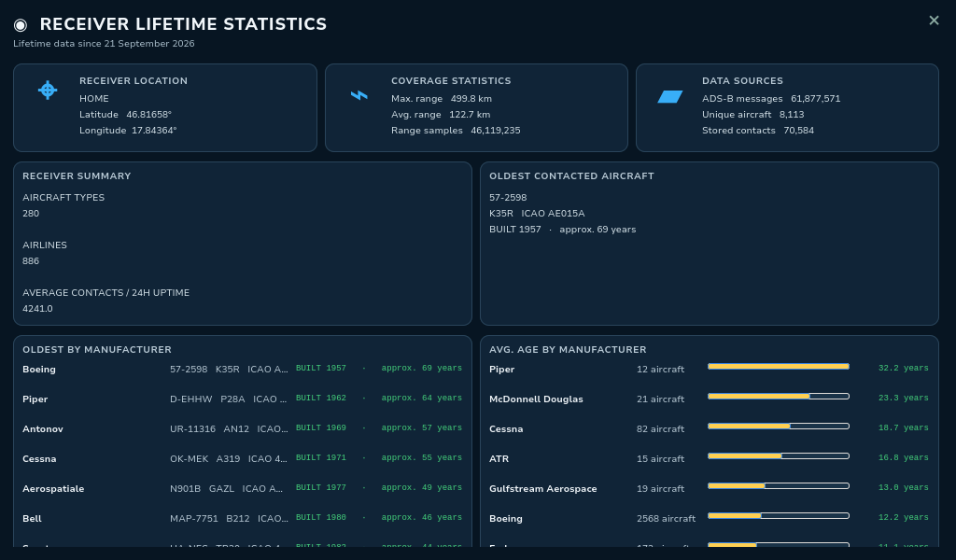Click the RECEIVER SUMMARY heading
The height and width of the screenshot is (560, 956).
point(77,176)
